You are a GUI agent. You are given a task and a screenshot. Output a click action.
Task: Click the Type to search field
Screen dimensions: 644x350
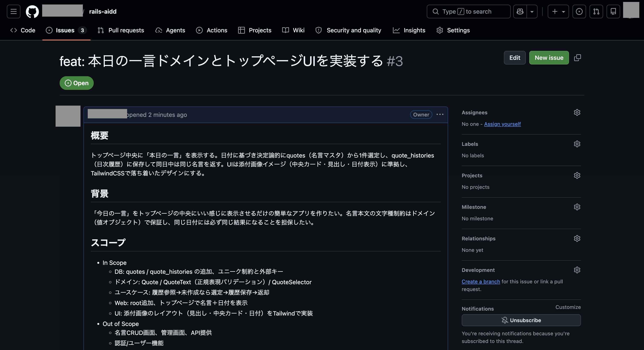(468, 11)
